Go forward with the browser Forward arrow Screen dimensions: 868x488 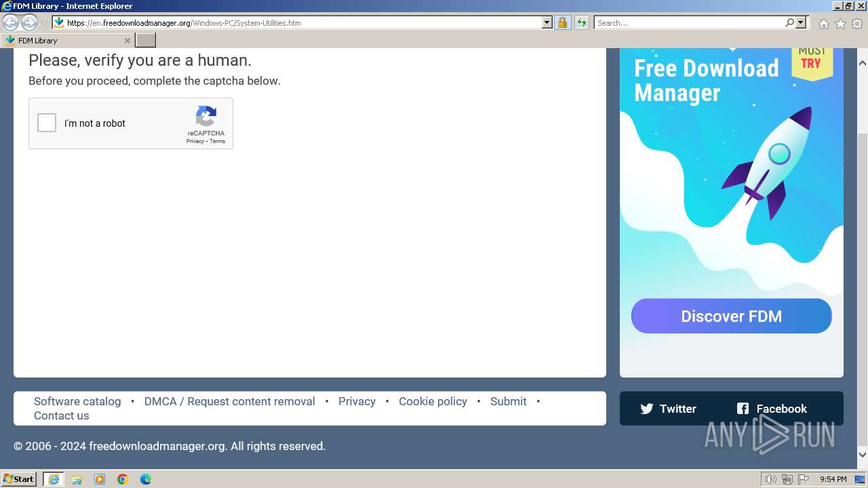29,22
